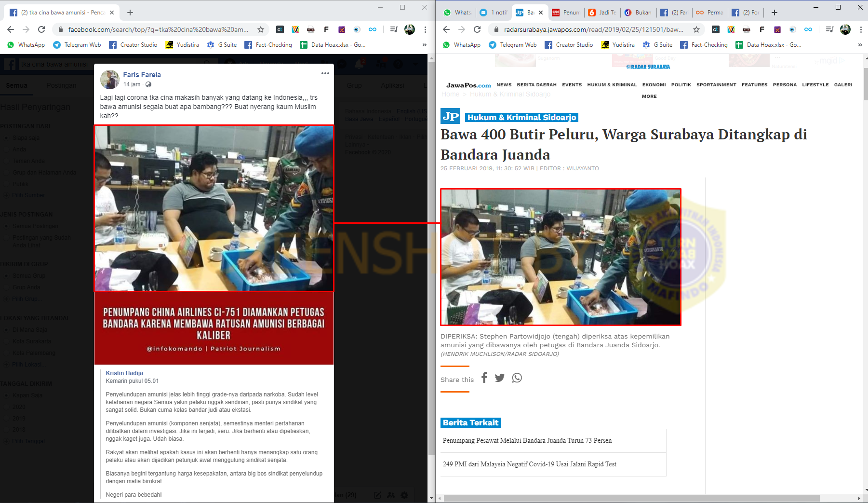Expand hidden bookmarks in Facebook window
Viewport: 868px width, 503px height.
coord(424,45)
